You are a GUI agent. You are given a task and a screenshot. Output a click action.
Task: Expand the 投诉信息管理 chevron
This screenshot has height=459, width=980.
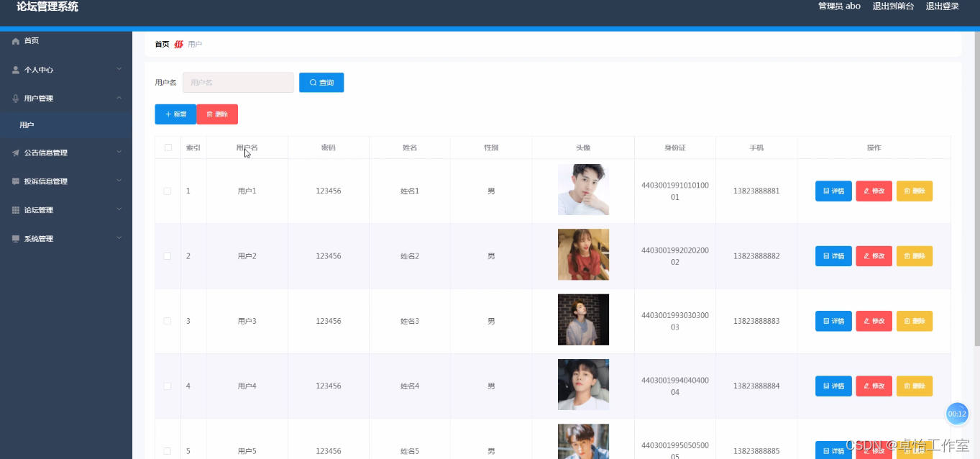(119, 181)
